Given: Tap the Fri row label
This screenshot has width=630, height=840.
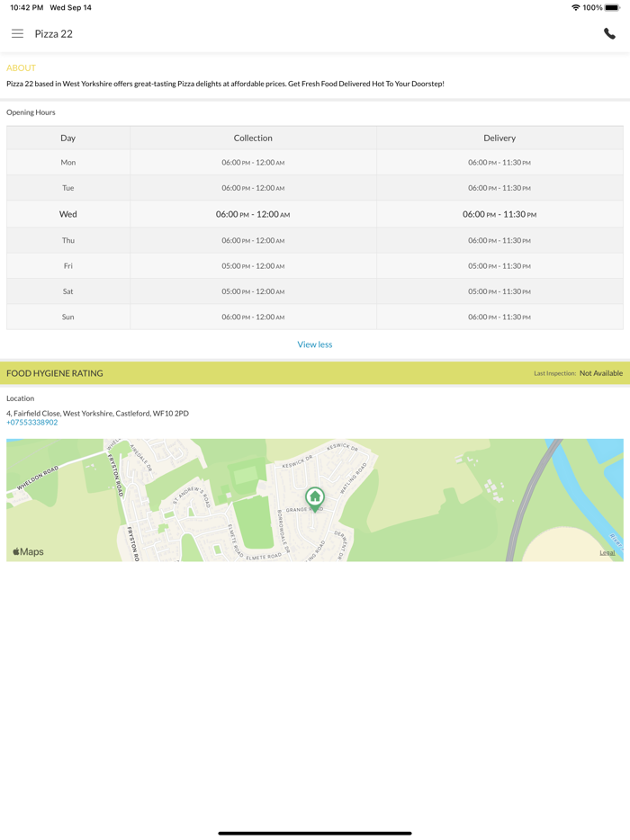Looking at the screenshot, I should [x=68, y=265].
